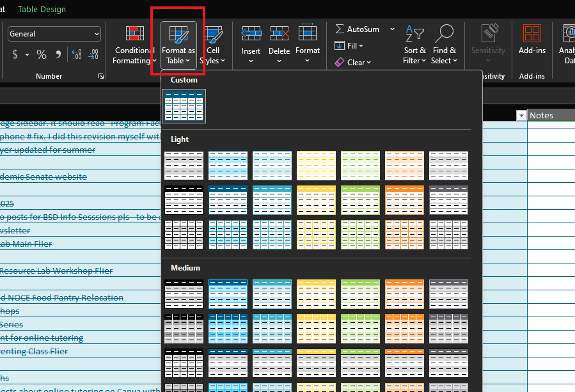Expand the AutoSum dropdown arrow
This screenshot has width=575, height=392.
392,29
